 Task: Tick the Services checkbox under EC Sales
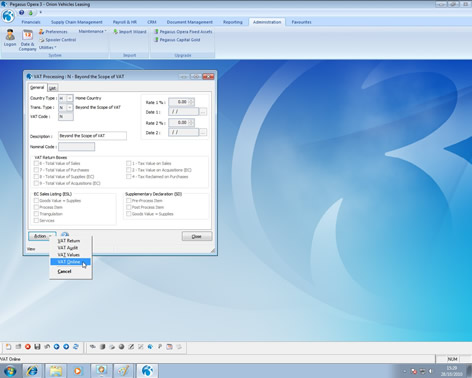36,221
